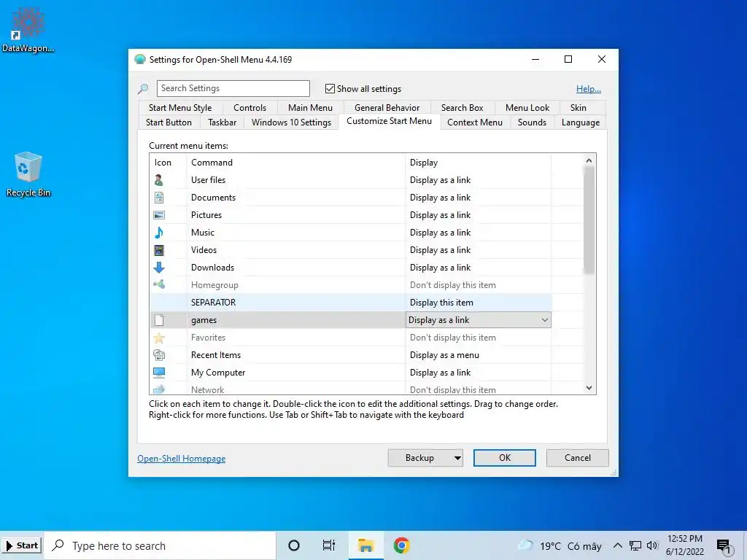This screenshot has height=560, width=747.
Task: Switch to the Menu Look tab
Action: (527, 108)
